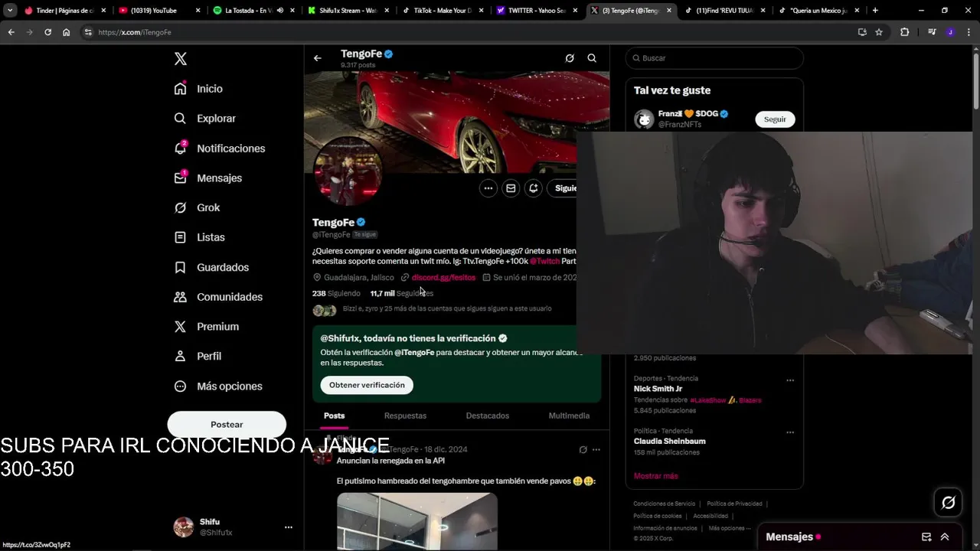Viewport: 980px width, 551px height.
Task: Select the Posts tab
Action: point(334,416)
